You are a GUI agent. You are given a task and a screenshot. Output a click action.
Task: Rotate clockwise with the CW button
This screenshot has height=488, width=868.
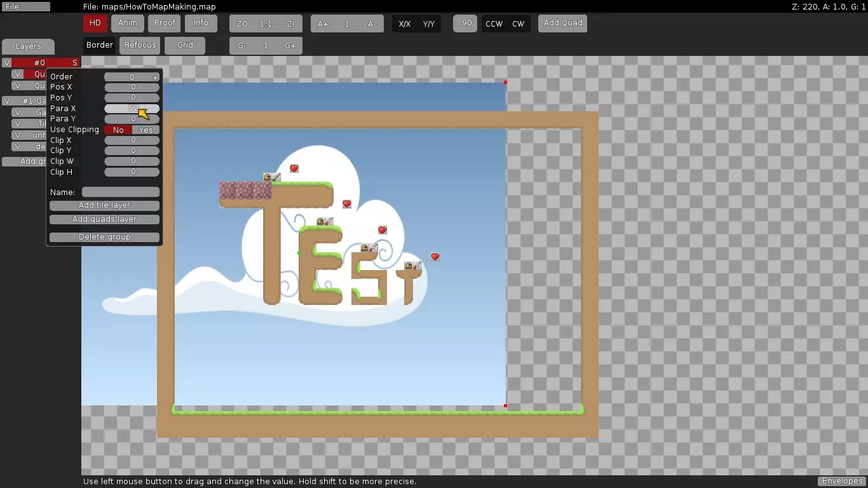click(x=518, y=24)
